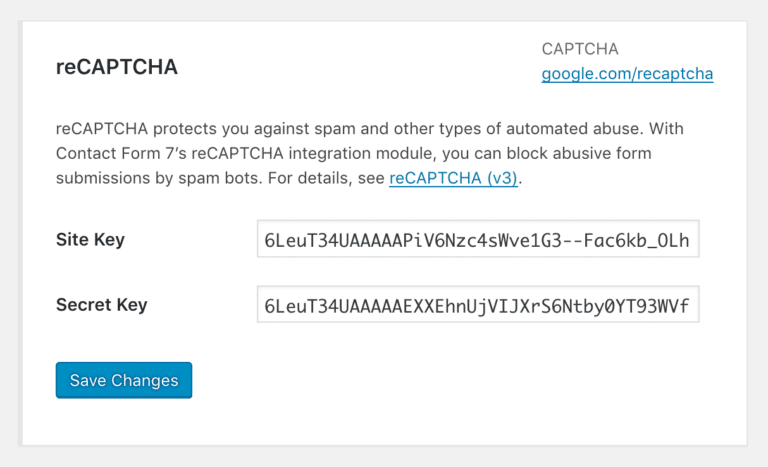
Task: Click the Save Changes button
Action: pyautogui.click(x=124, y=380)
